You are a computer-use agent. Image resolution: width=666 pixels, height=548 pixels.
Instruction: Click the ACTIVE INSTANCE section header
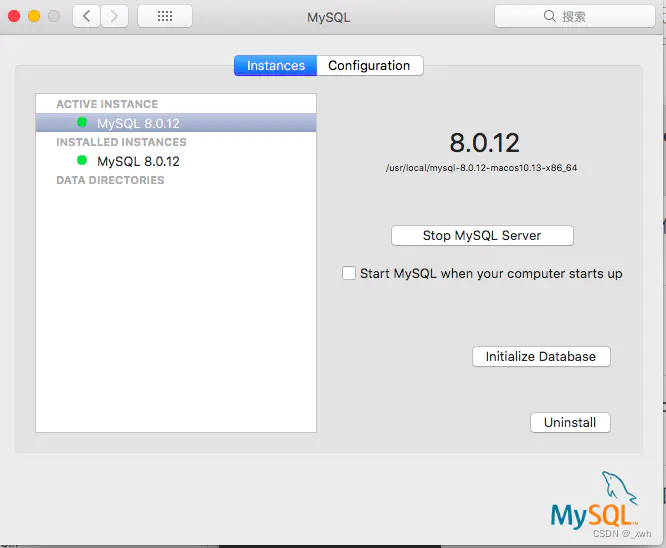pyautogui.click(x=107, y=104)
